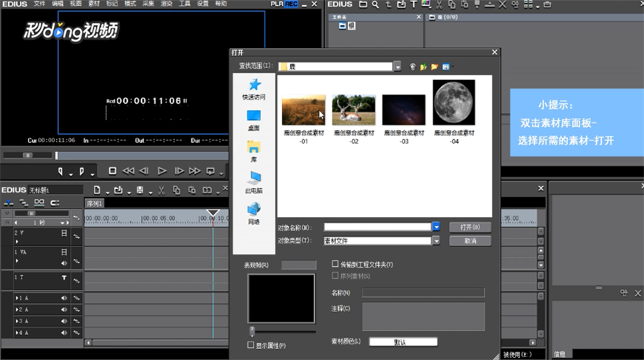Viewport: 644px width, 360px height.
Task: Toggle group/link mode icon in timeline
Action: pos(39,203)
